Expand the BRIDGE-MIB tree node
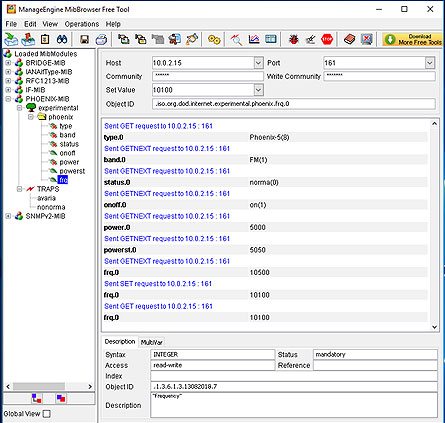 [8, 63]
